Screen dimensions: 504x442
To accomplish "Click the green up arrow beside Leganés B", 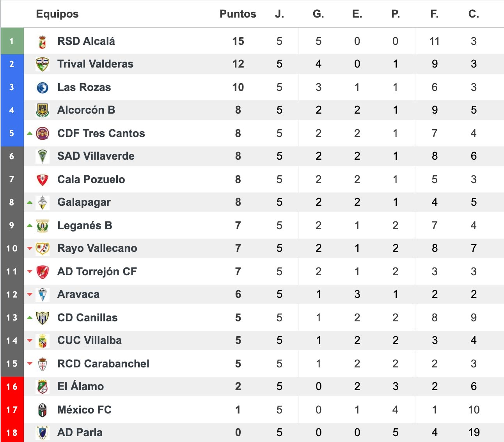I will point(30,225).
